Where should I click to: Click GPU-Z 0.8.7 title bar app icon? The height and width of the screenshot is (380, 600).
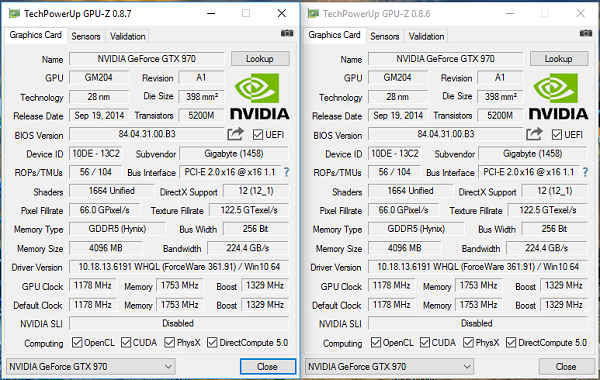coord(14,14)
